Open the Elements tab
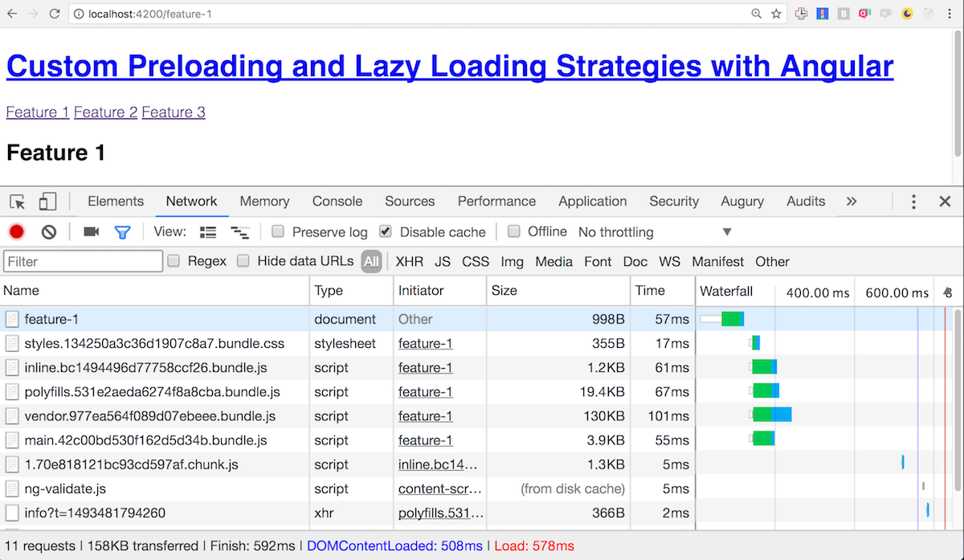Screen dimensions: 964x560 [116, 202]
